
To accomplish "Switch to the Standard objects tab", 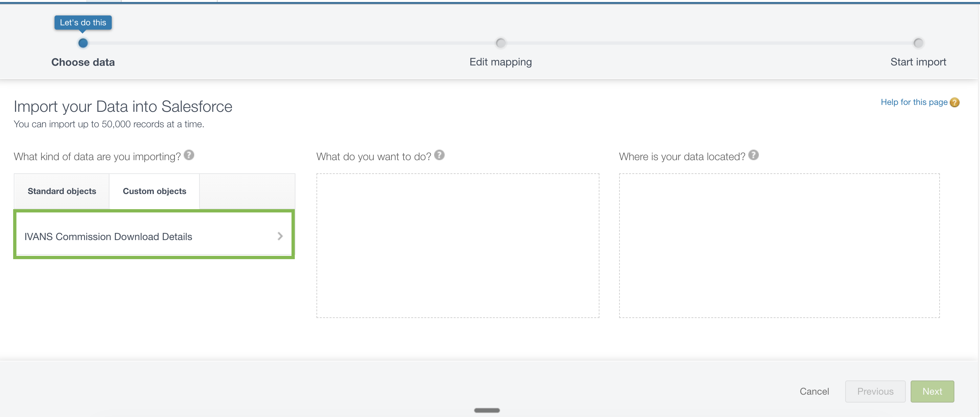I will pyautogui.click(x=62, y=191).
